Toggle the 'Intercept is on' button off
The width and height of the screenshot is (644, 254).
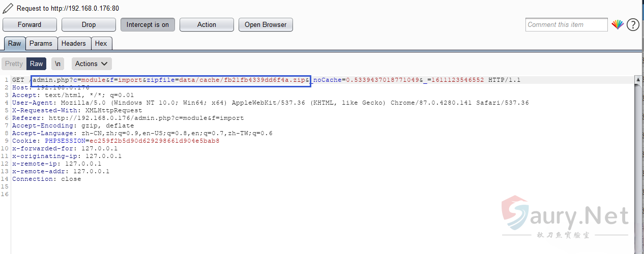point(148,24)
